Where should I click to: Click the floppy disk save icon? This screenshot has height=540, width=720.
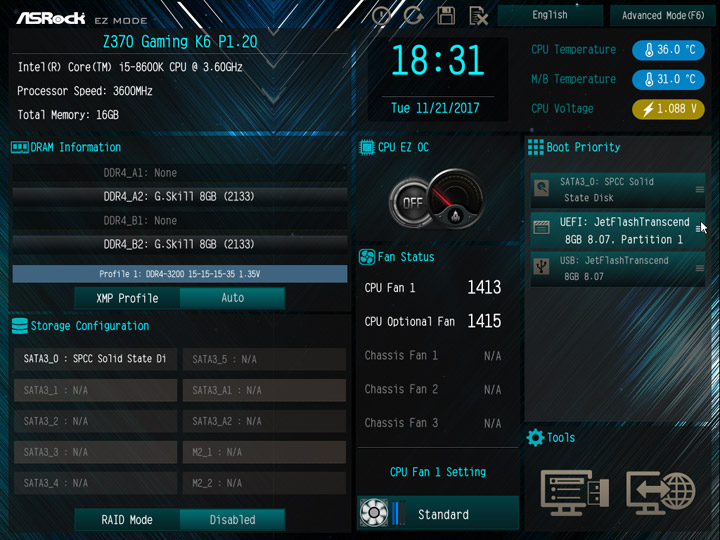pyautogui.click(x=446, y=16)
